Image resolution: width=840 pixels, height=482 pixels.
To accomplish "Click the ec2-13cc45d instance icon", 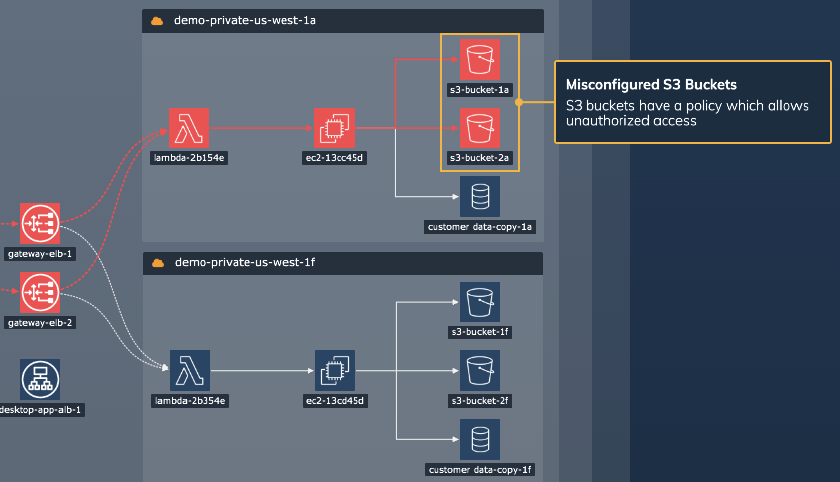I will (x=335, y=128).
